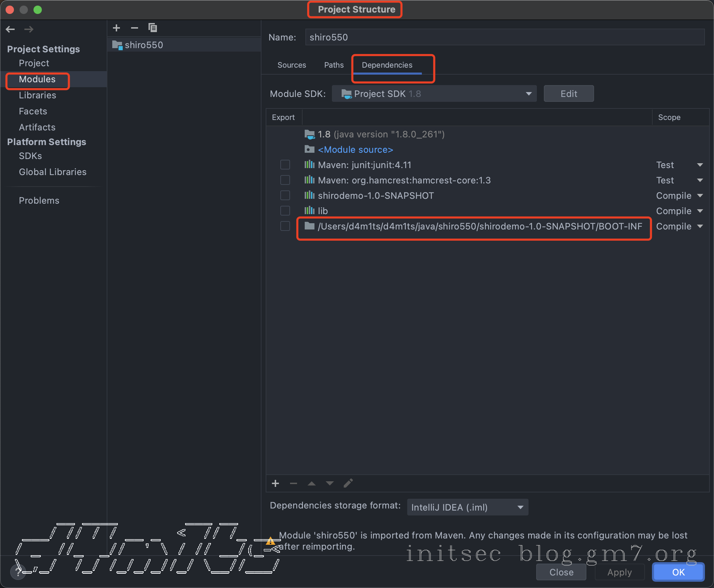This screenshot has width=714, height=588.
Task: Open help with question mark icon
Action: coord(18,572)
